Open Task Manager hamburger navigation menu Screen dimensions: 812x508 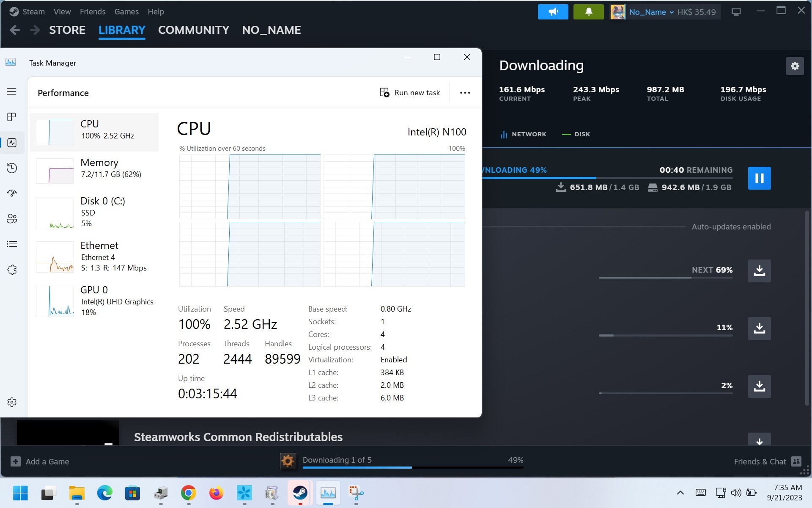click(x=12, y=91)
